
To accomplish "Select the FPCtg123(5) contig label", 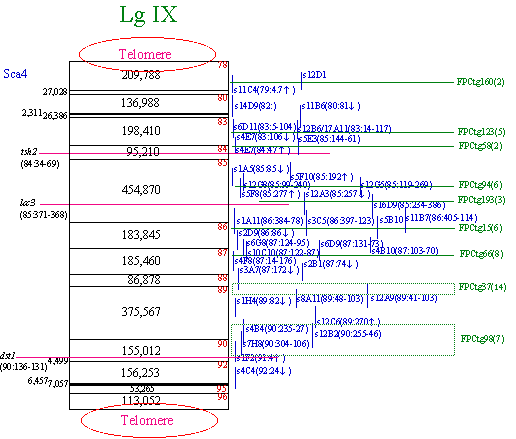I will (x=481, y=132).
